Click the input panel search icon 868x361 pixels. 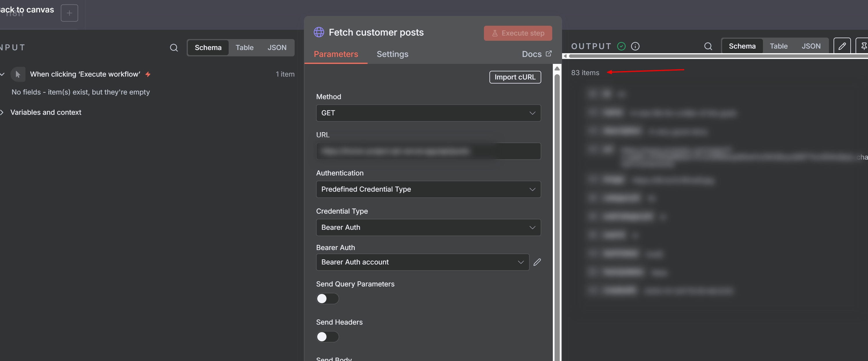click(x=174, y=47)
